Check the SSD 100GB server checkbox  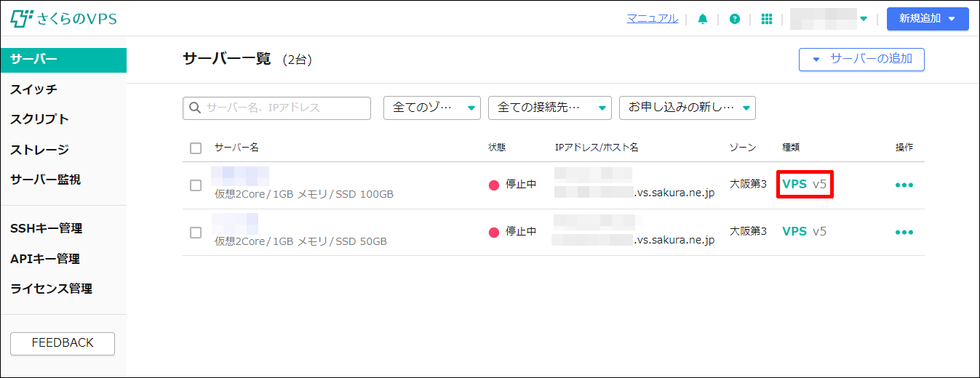(x=196, y=185)
